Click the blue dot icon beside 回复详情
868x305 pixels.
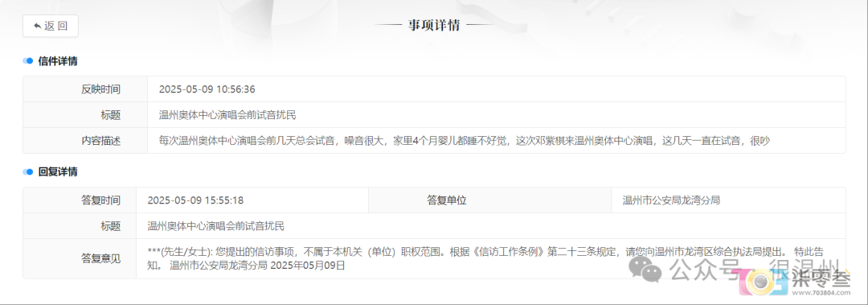(28, 172)
